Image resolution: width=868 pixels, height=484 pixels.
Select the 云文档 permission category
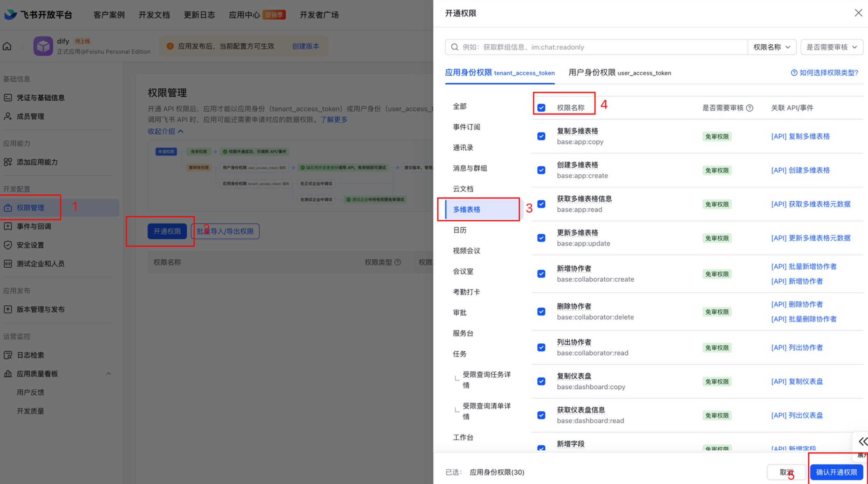click(x=463, y=189)
